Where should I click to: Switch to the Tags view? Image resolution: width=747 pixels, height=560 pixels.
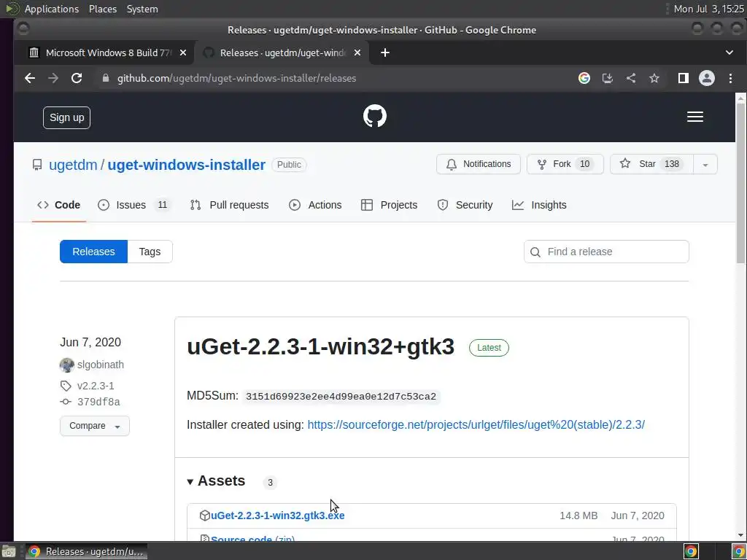[150, 252]
